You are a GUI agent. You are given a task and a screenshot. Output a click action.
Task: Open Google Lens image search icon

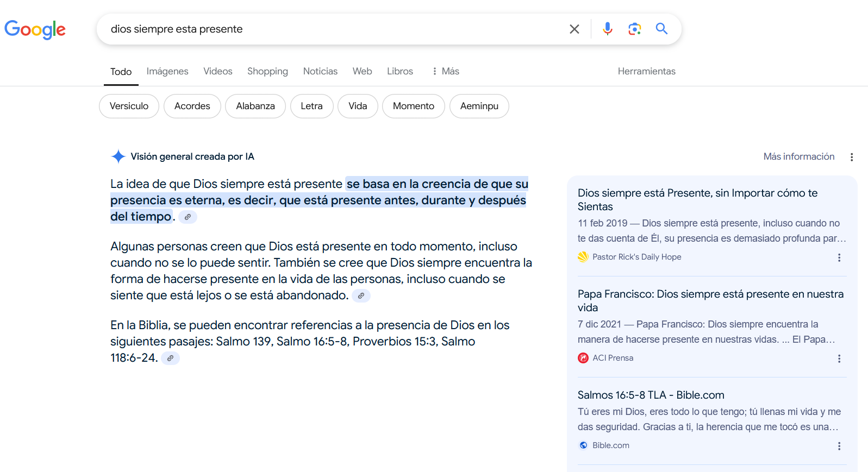click(x=634, y=29)
